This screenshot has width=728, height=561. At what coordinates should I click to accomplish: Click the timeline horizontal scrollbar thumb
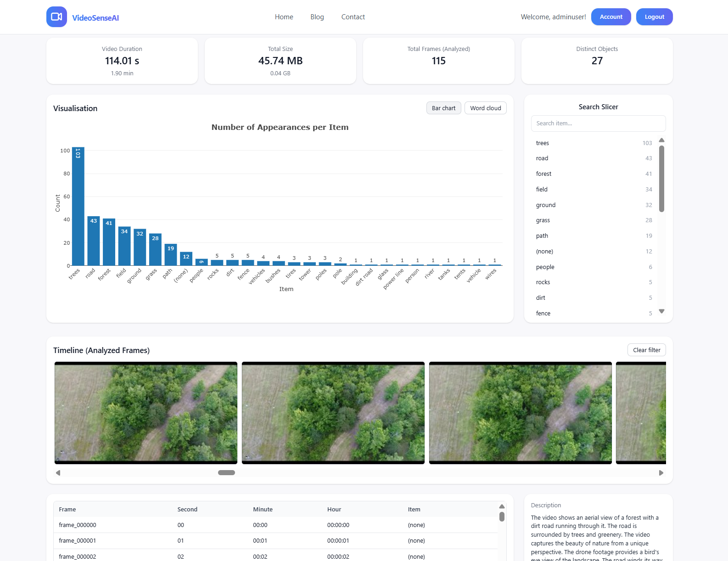(226, 473)
